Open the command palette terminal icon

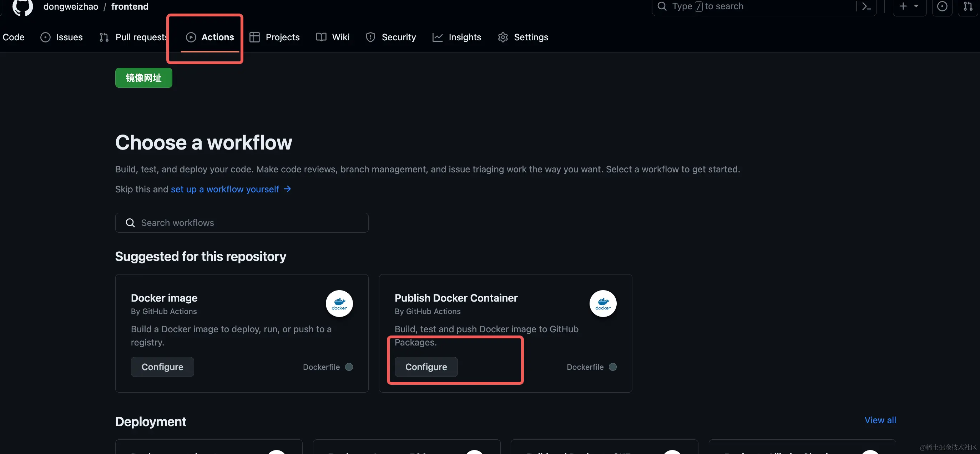[866, 6]
